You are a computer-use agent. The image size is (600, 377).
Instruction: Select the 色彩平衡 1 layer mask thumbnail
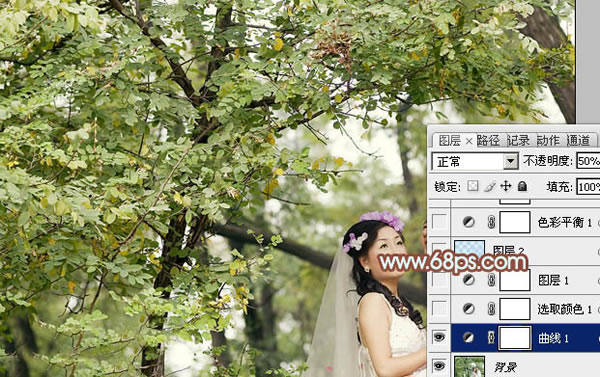[x=515, y=222]
